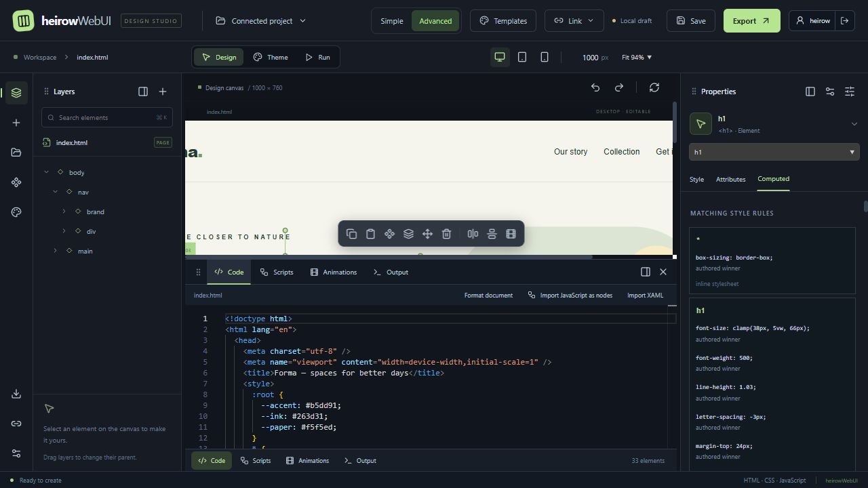Switch to Simple mode
Image resolution: width=868 pixels, height=488 pixels.
click(x=392, y=21)
